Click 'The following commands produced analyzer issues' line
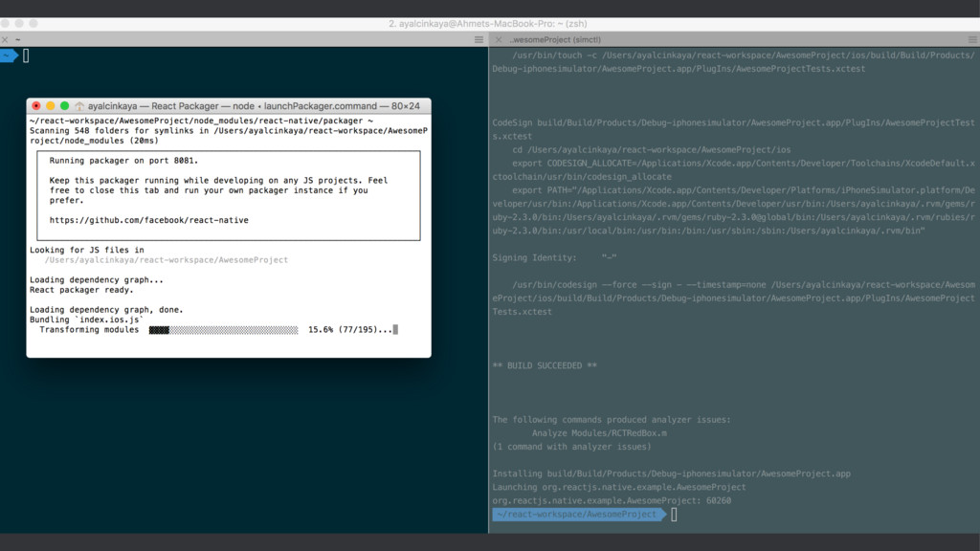The image size is (980, 551). (x=612, y=420)
